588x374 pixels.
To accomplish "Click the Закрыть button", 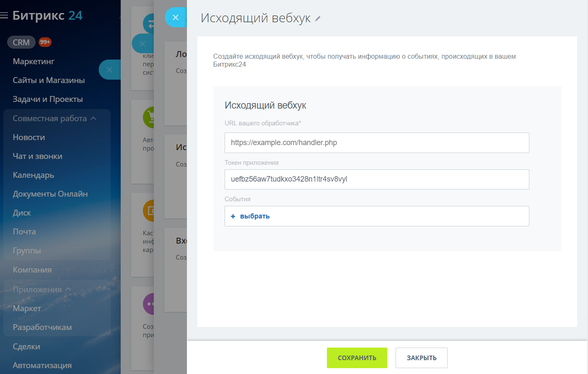I will tap(422, 358).
